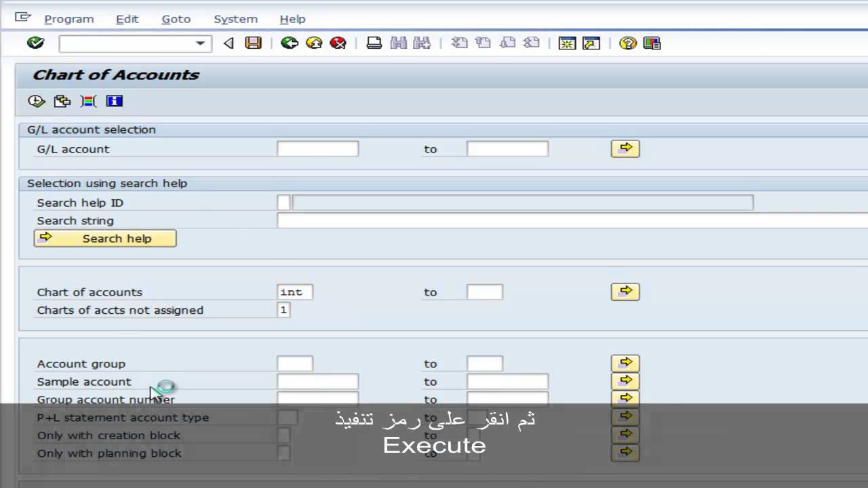The width and height of the screenshot is (868, 488).
Task: Click Chart of accounts field containing int
Action: [295, 292]
